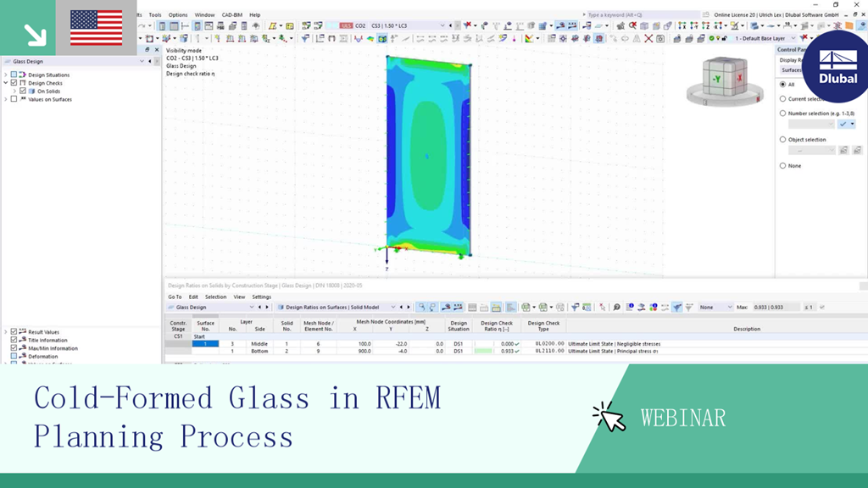Viewport: 868px width, 488px height.
Task: Expand Result Values tree node
Action: click(6, 332)
